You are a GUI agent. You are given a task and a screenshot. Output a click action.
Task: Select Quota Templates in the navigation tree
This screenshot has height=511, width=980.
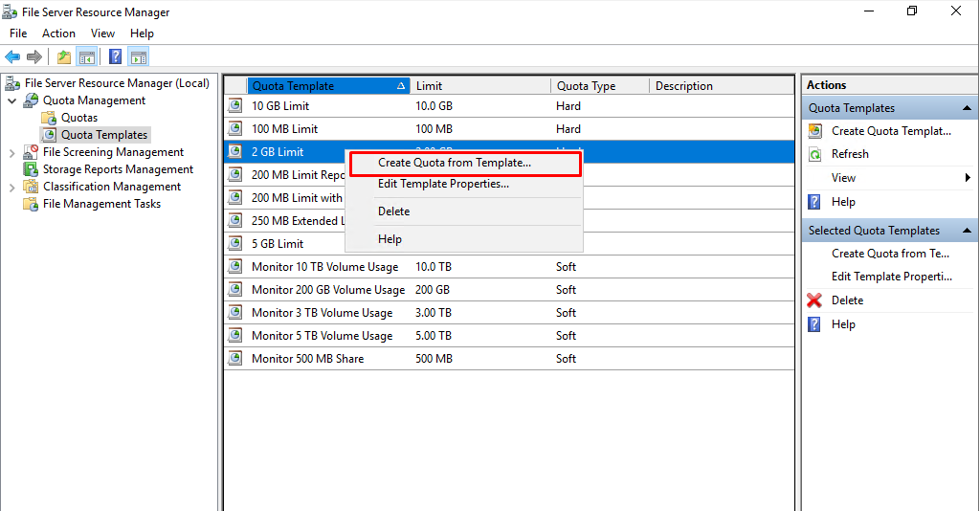104,135
